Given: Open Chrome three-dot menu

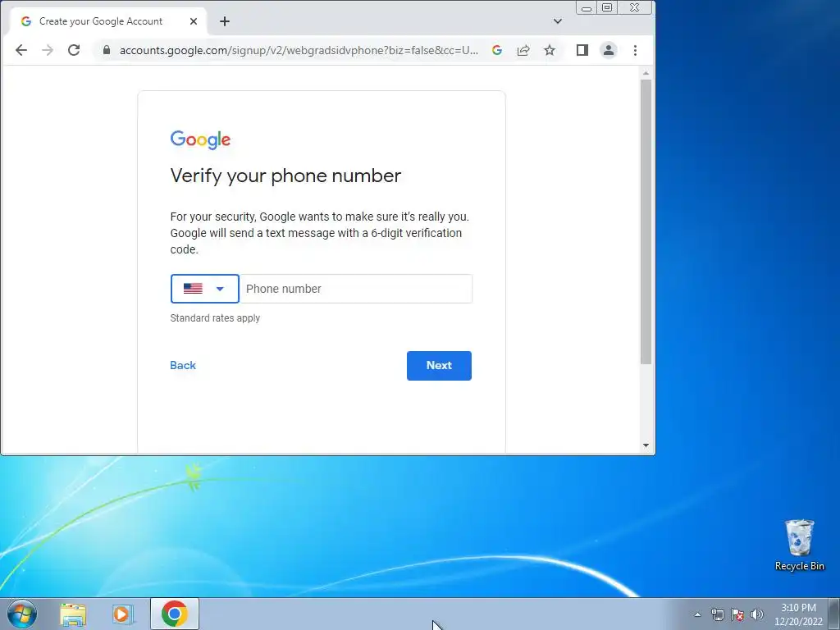Looking at the screenshot, I should pyautogui.click(x=636, y=50).
